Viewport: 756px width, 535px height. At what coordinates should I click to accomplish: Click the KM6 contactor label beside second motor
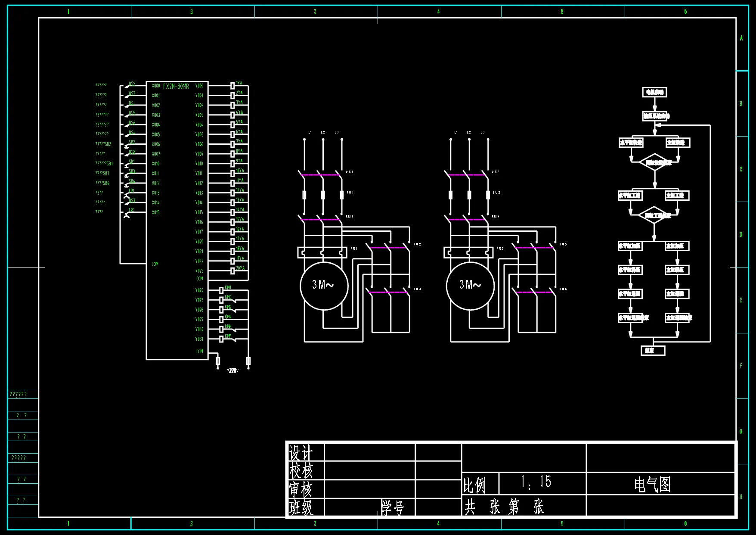(x=563, y=289)
